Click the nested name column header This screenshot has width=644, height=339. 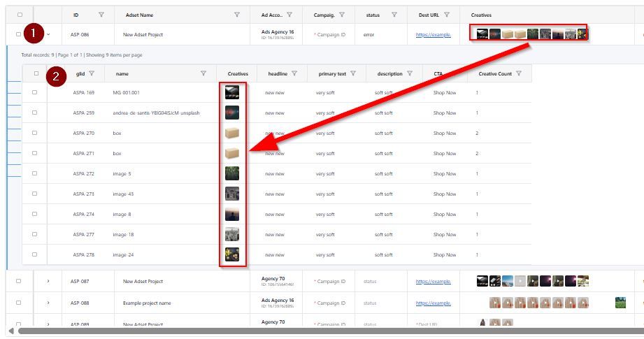(122, 73)
